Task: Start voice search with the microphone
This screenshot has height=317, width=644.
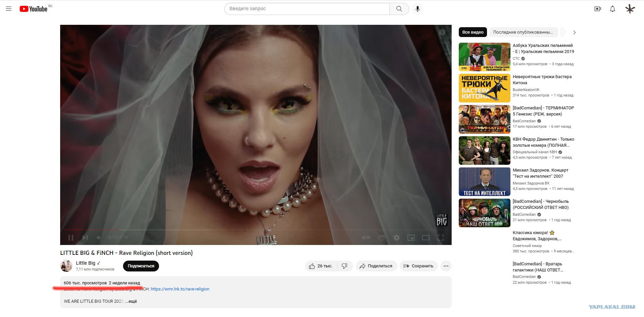Action: [418, 9]
